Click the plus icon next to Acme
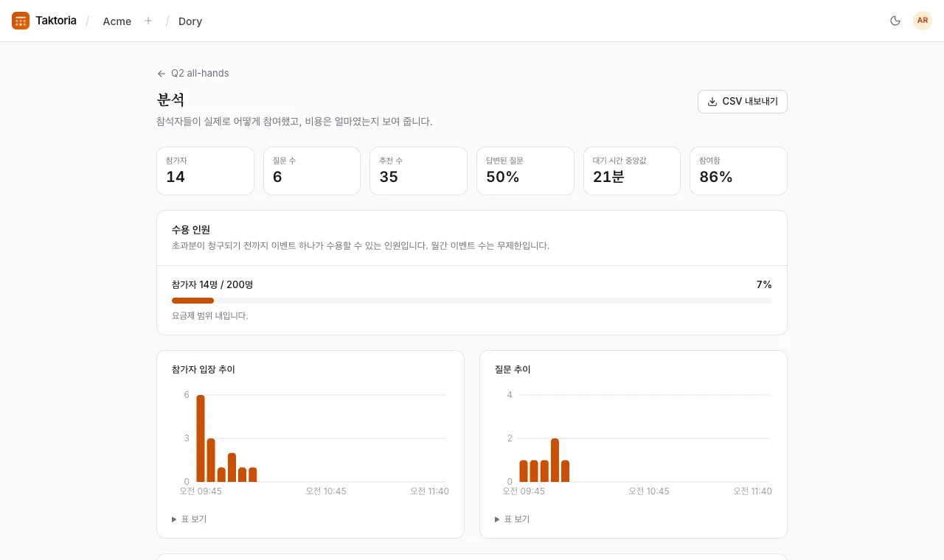This screenshot has width=944, height=560. click(148, 21)
